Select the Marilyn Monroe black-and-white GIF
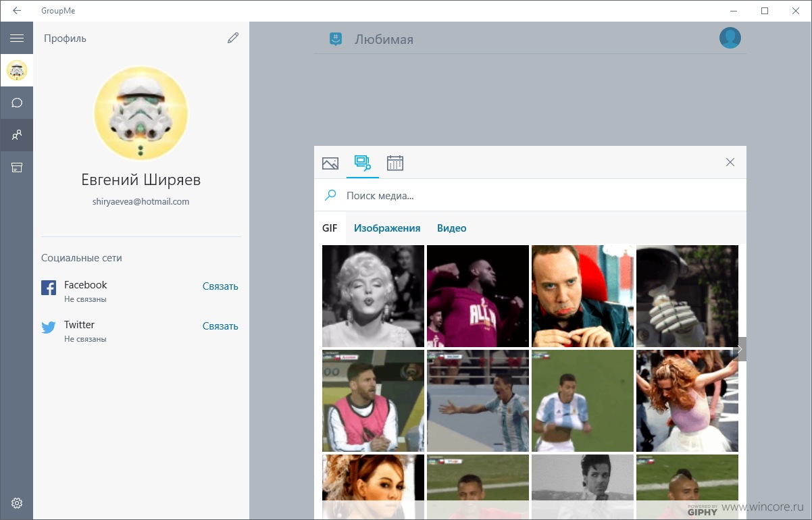This screenshot has width=812, height=520. click(373, 296)
